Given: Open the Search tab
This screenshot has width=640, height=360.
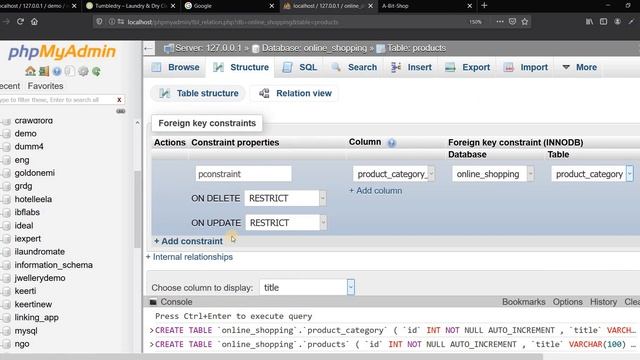Looking at the screenshot, I should click(x=354, y=67).
